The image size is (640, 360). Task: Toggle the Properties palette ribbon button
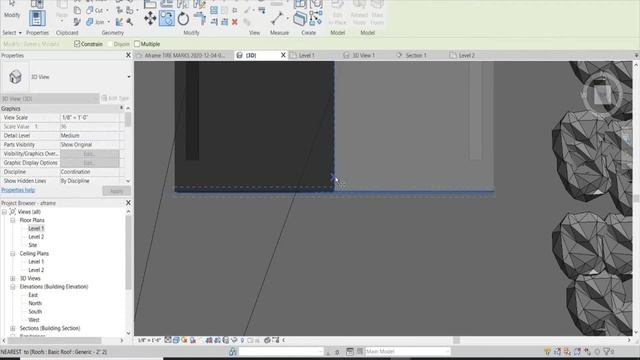point(37,18)
